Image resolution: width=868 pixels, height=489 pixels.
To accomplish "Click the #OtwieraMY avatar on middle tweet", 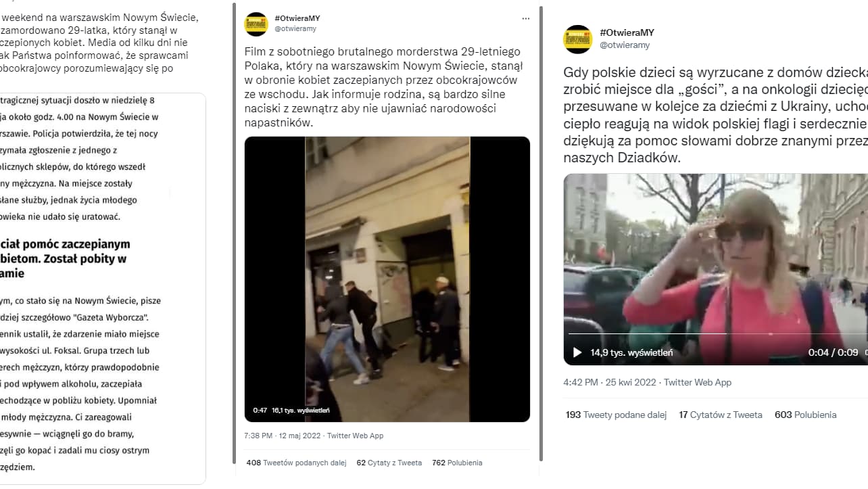I will 256,24.
